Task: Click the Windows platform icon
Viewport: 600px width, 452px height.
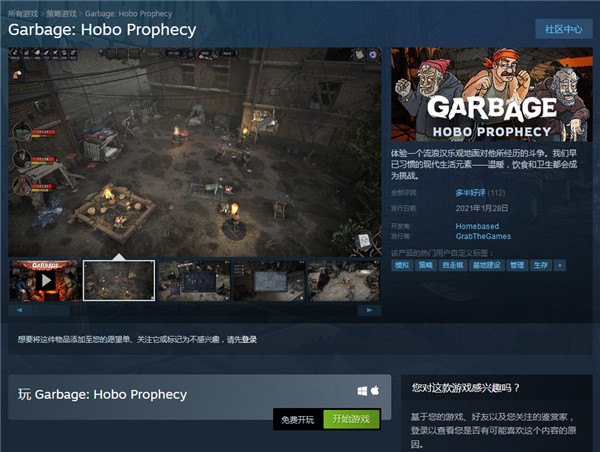Action: pos(362,391)
